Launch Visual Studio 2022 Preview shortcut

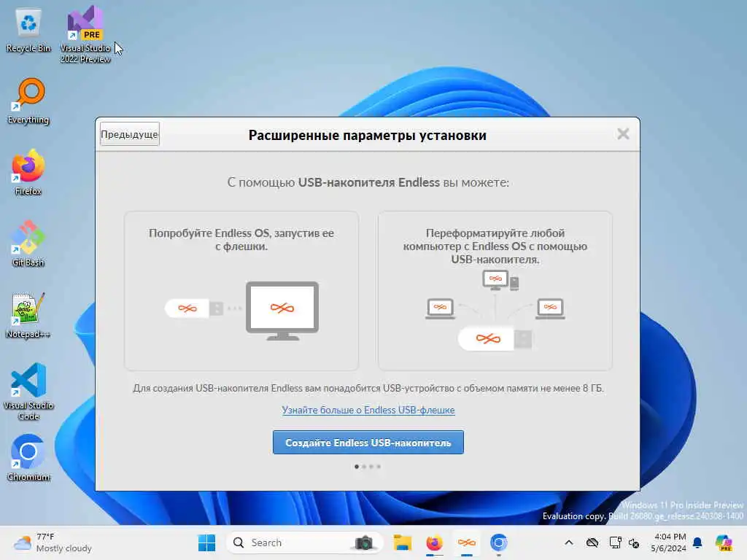coord(85,34)
